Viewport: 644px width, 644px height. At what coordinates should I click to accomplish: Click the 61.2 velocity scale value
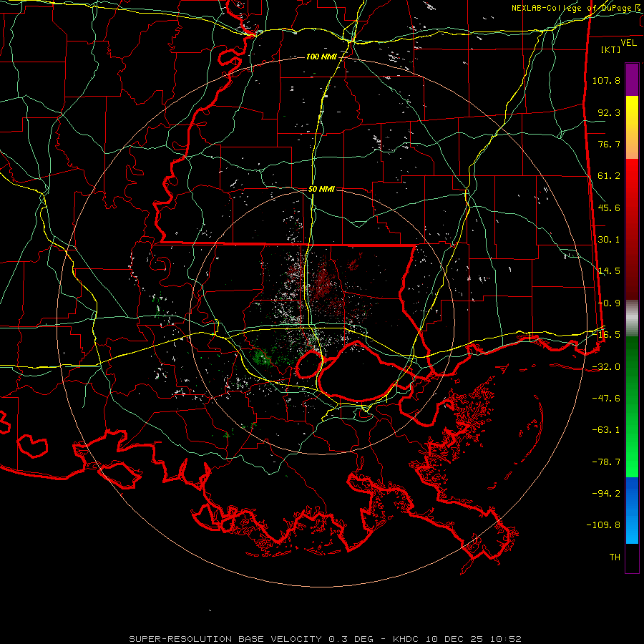(x=609, y=176)
